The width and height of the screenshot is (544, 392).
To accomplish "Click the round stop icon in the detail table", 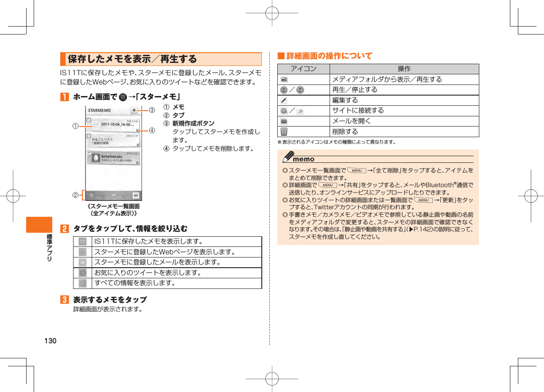I will click(300, 90).
